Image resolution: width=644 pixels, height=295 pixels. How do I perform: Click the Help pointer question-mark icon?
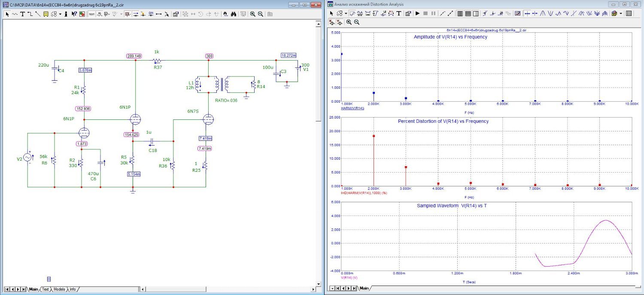pos(74,14)
